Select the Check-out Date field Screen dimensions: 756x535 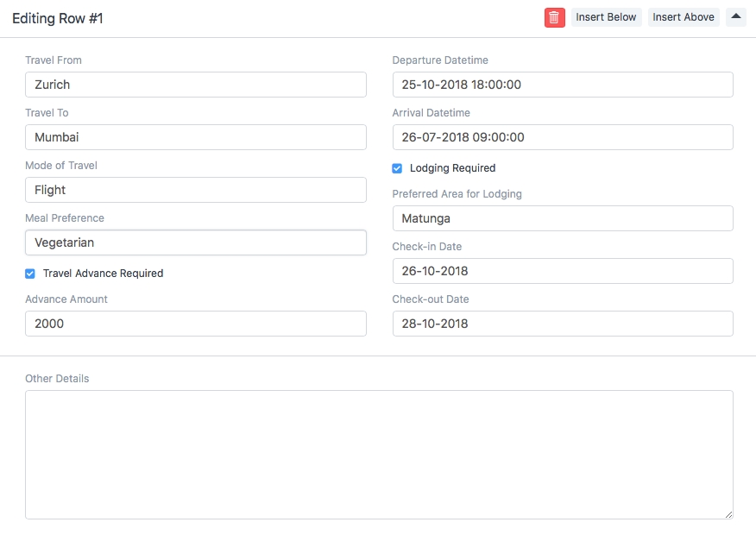[562, 324]
